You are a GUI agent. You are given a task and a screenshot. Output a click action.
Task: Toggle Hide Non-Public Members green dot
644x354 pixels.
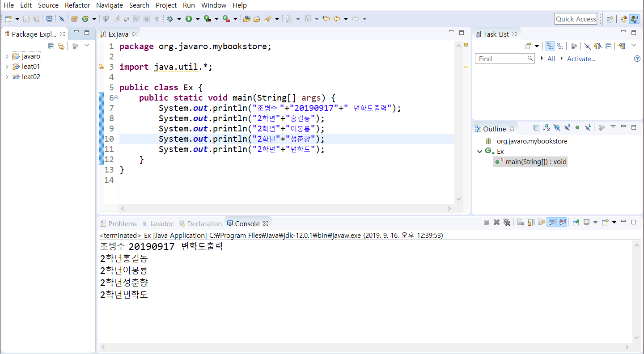pyautogui.click(x=577, y=128)
